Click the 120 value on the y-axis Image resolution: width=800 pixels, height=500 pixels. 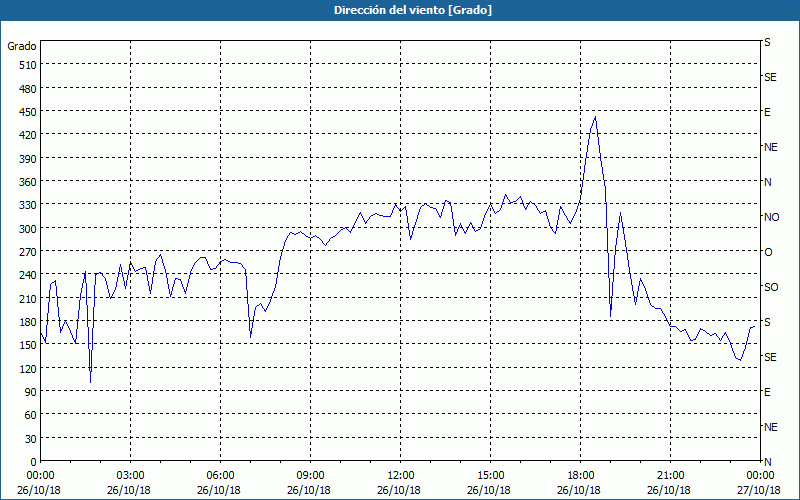[28, 368]
